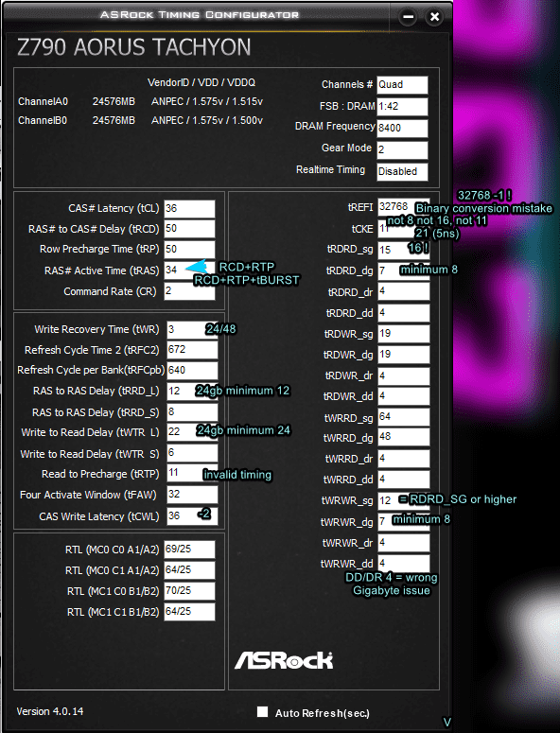Click the Channels # field showing Quad
Image resolution: width=560 pixels, height=733 pixels.
(x=402, y=85)
